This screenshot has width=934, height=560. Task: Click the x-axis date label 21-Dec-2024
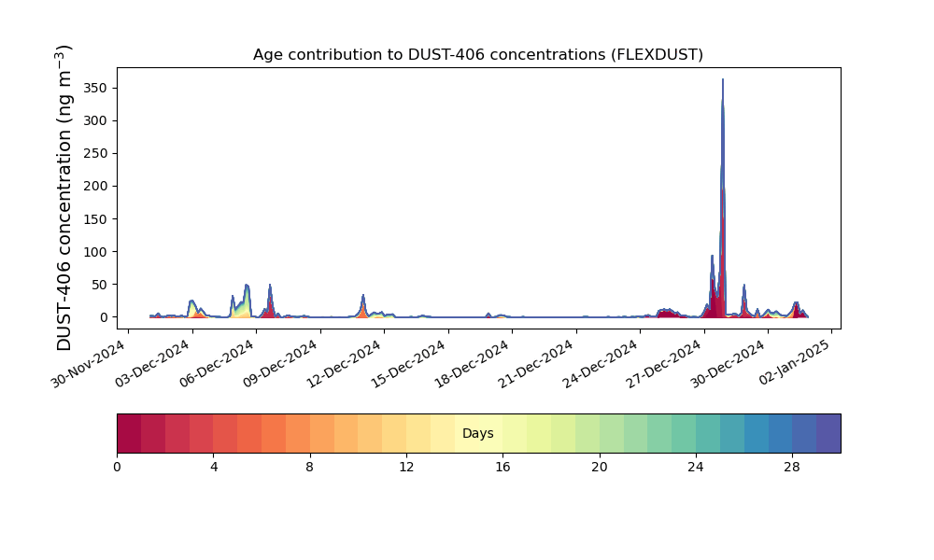[535, 363]
